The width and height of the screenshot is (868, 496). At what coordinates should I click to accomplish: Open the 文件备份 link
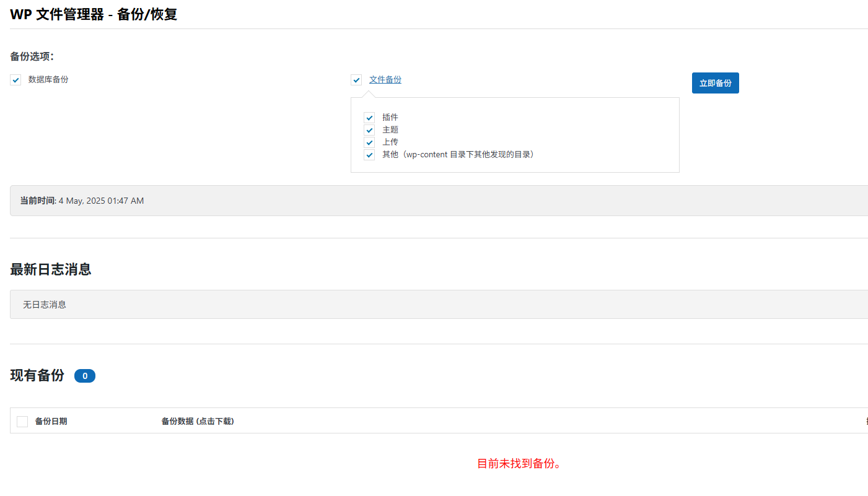pos(385,79)
